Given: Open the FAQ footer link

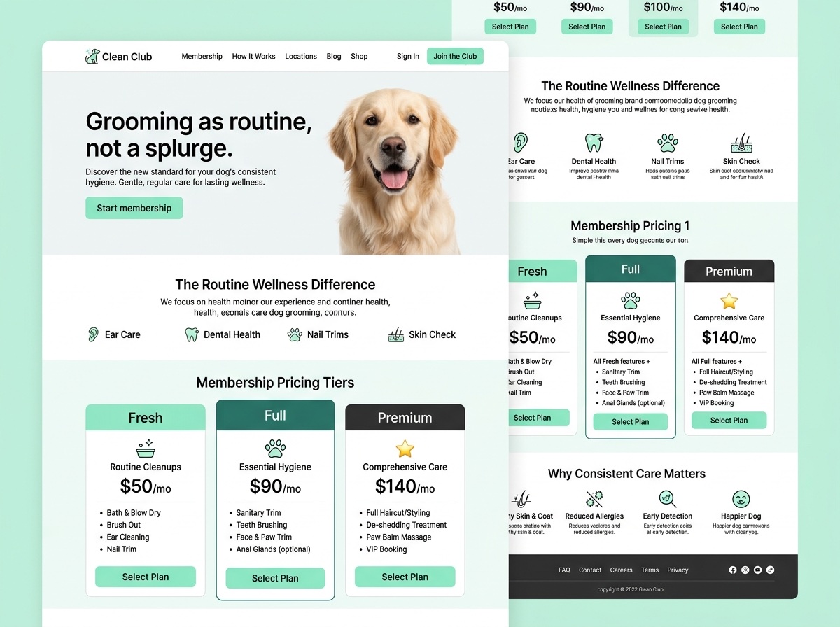Looking at the screenshot, I should [564, 570].
